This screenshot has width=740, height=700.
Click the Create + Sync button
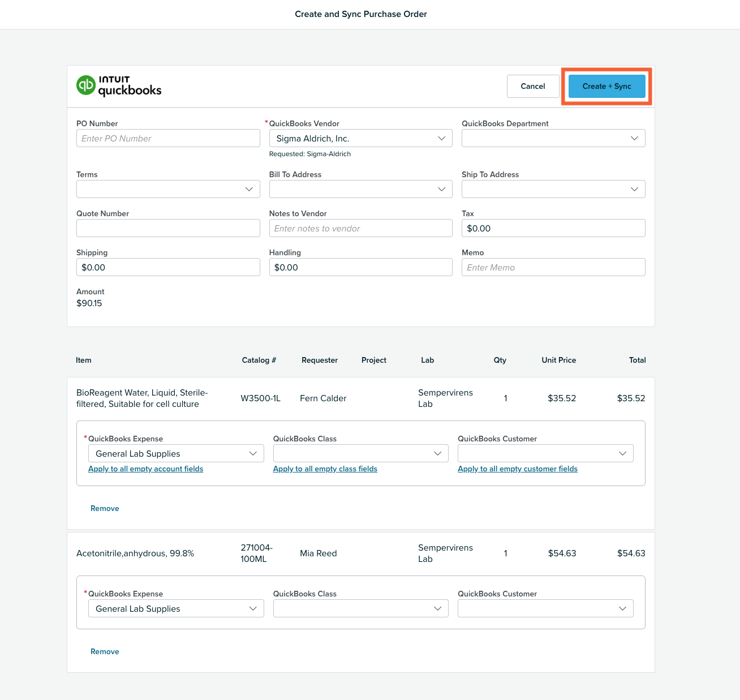(606, 86)
